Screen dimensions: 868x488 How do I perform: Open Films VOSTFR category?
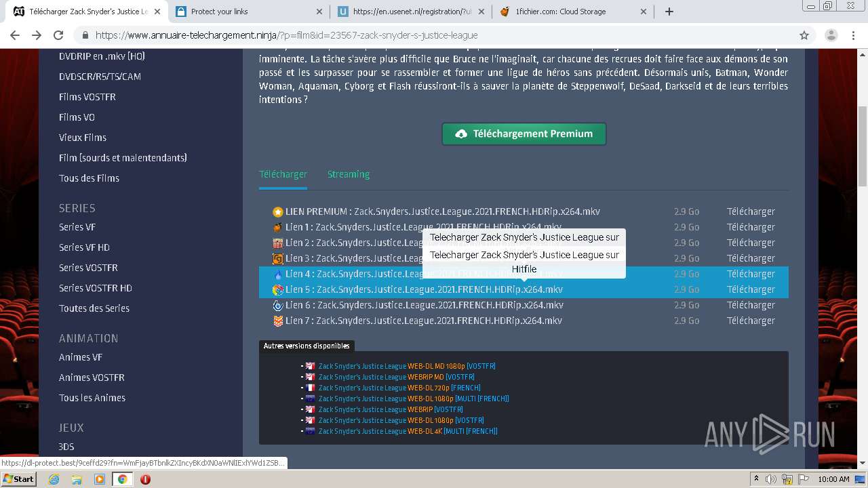pyautogui.click(x=87, y=97)
